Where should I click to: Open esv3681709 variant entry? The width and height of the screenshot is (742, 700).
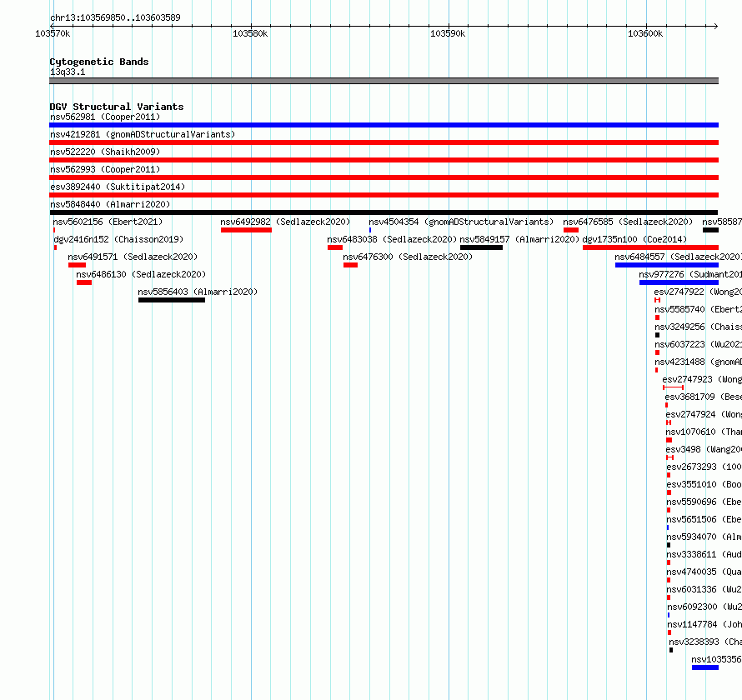pos(703,397)
